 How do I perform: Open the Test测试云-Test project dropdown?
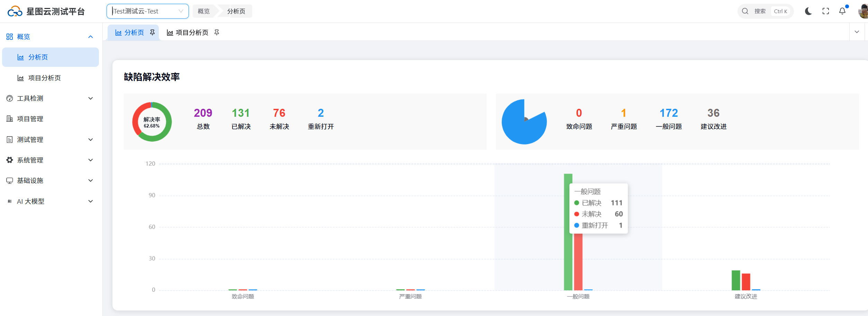pyautogui.click(x=148, y=11)
